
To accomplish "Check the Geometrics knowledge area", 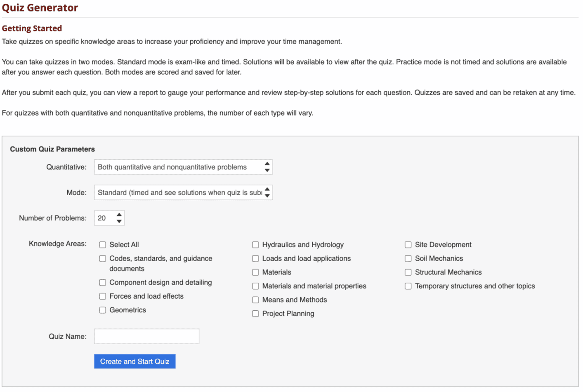I will click(102, 310).
